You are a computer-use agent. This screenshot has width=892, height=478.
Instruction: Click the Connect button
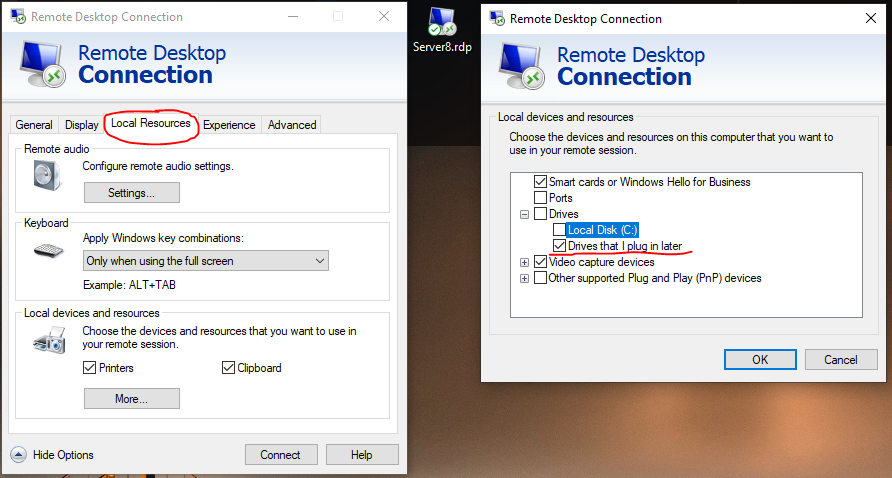[x=281, y=455]
